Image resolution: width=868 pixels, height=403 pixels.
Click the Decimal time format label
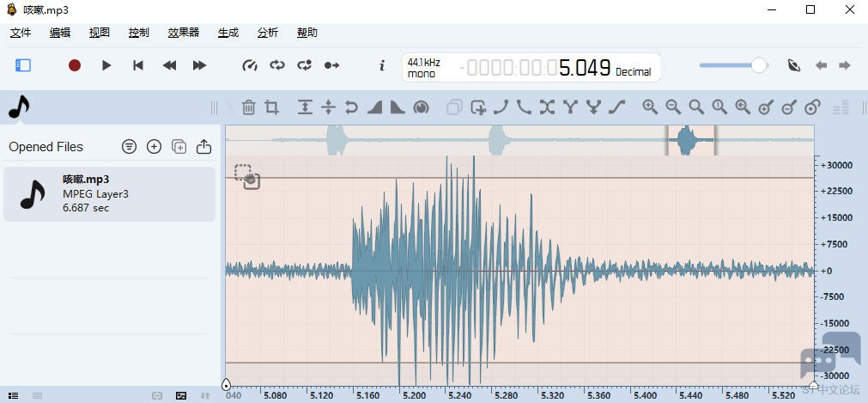click(x=634, y=72)
